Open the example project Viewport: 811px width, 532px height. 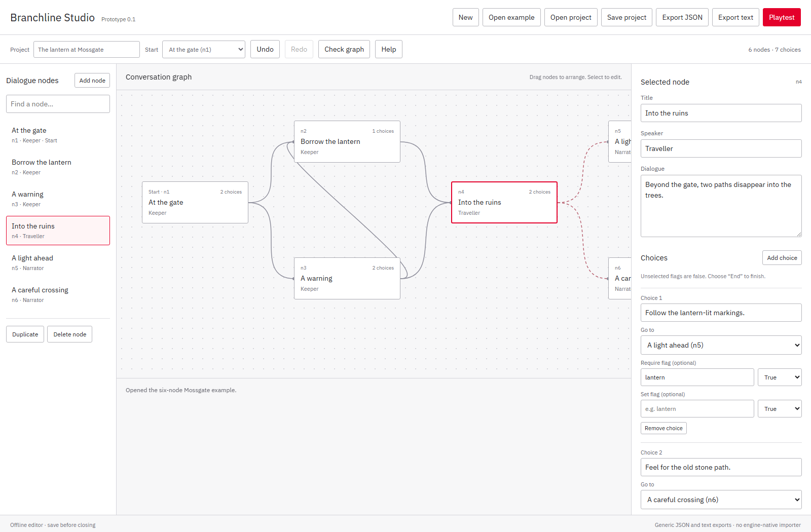(511, 17)
